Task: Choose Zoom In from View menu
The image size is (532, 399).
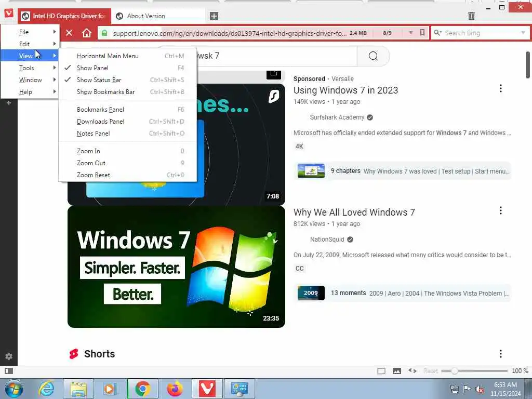Action: 128,151
